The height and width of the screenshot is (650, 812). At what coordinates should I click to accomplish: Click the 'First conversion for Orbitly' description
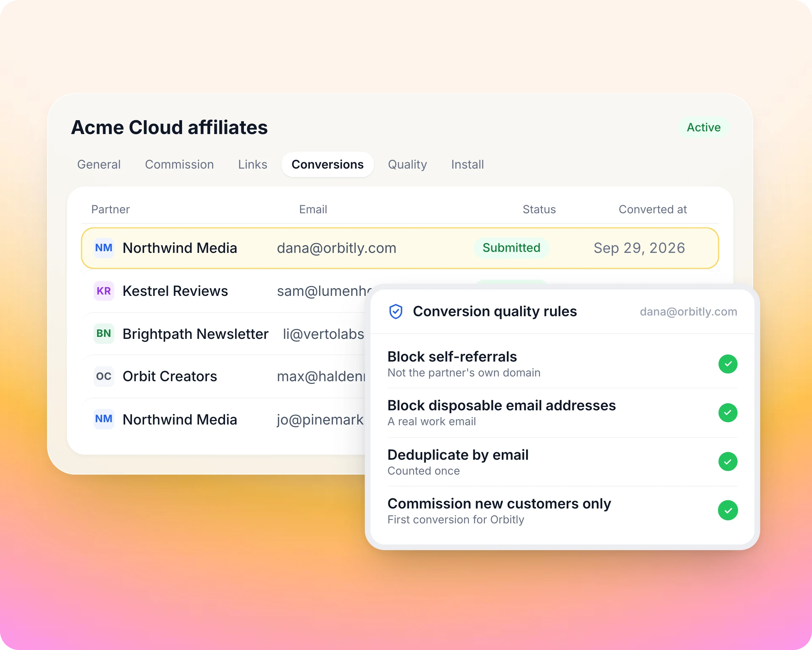tap(456, 520)
